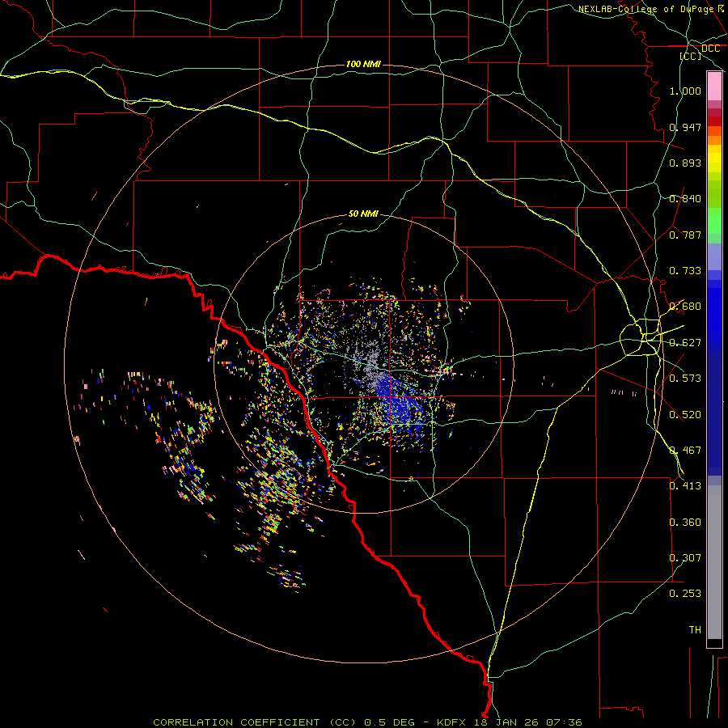
Task: Click the 0.680 scale value
Action: click(x=685, y=307)
